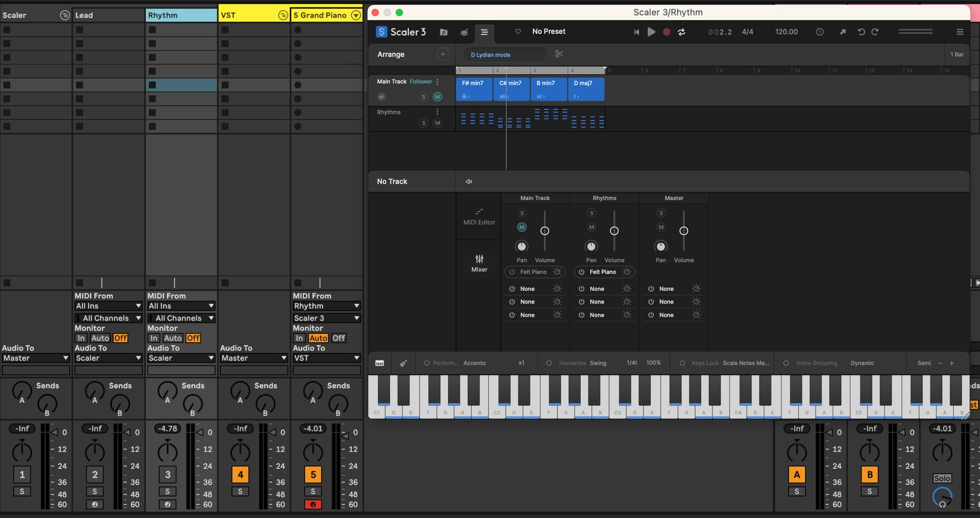Viewport: 980px width, 518px height.
Task: Open Main Track Felt Piano instrument settings
Action: tap(557, 272)
